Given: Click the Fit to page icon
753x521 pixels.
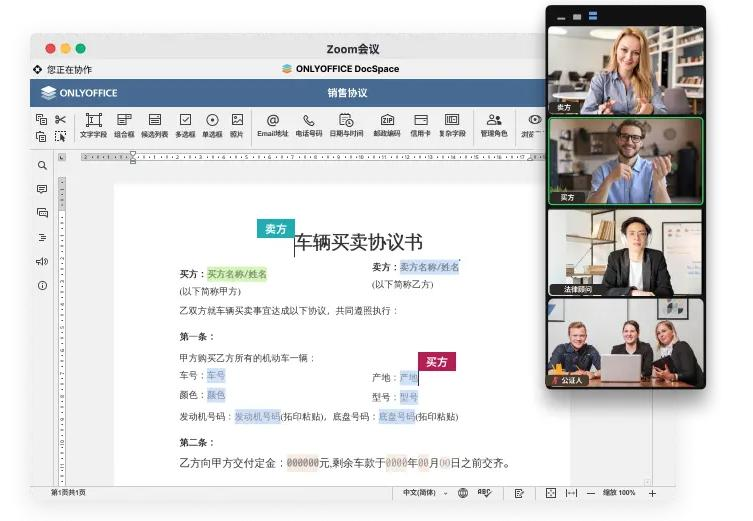Looking at the screenshot, I should 551,493.
